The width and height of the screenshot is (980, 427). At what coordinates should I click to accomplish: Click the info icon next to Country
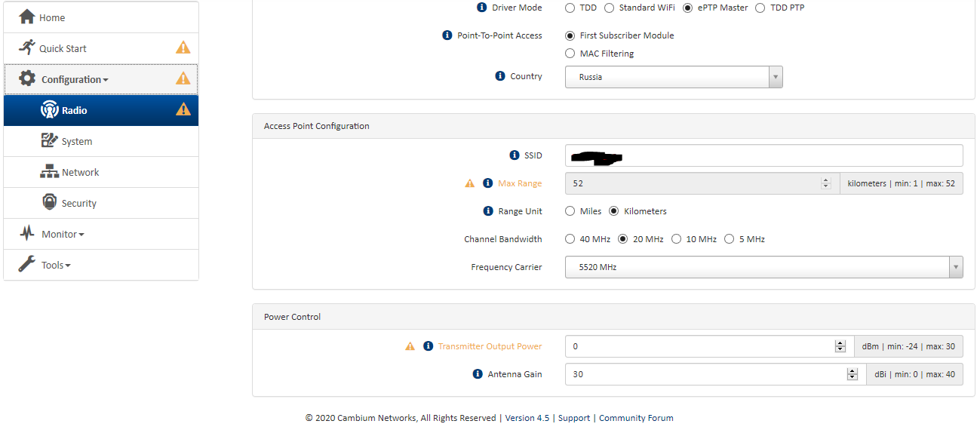pyautogui.click(x=499, y=76)
